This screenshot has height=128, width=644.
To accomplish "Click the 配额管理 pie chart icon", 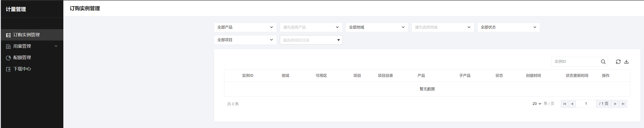I will click(x=8, y=58).
